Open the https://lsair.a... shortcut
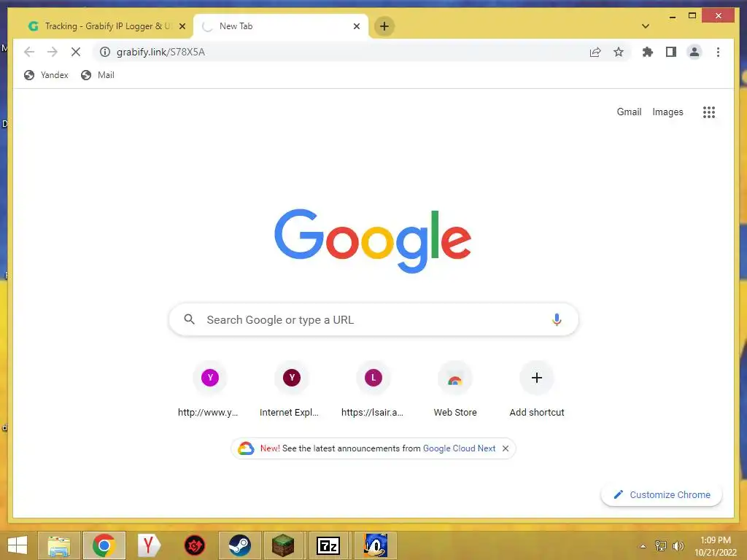This screenshot has width=747, height=560. (x=373, y=391)
